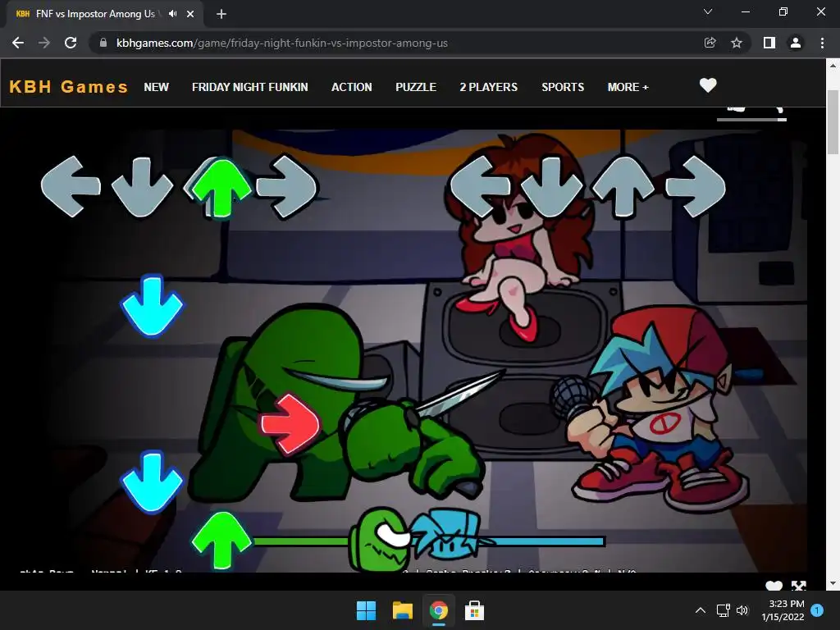Click the vertical scrollbar thumb

coord(833,122)
